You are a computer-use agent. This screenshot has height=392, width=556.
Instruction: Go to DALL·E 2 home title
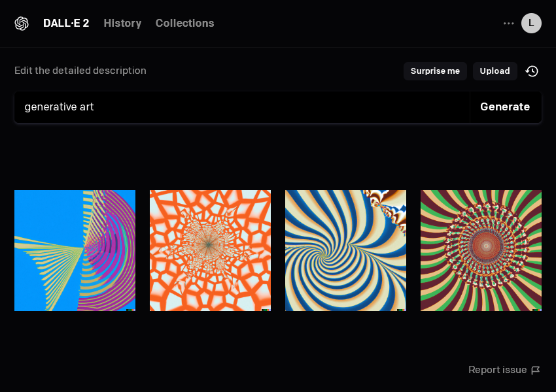66,24
